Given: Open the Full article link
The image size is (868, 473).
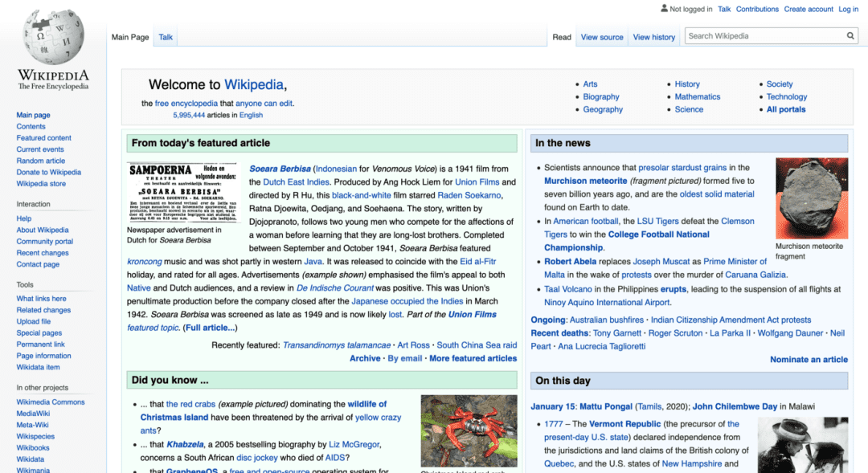Looking at the screenshot, I should pos(210,328).
